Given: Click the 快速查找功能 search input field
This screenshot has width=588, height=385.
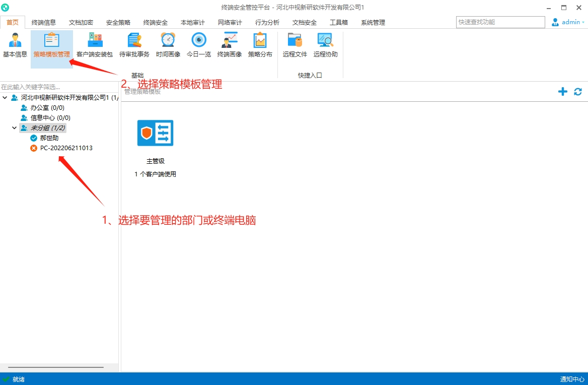Looking at the screenshot, I should [500, 22].
